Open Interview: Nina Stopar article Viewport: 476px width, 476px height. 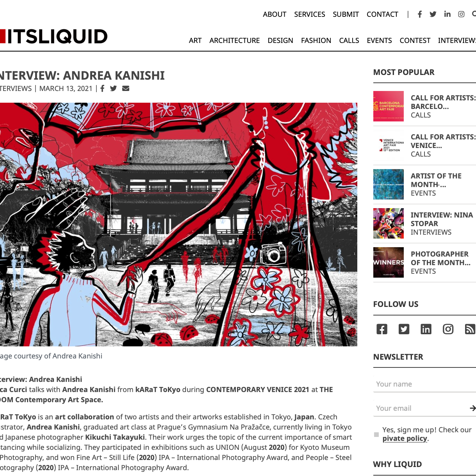tap(442, 219)
